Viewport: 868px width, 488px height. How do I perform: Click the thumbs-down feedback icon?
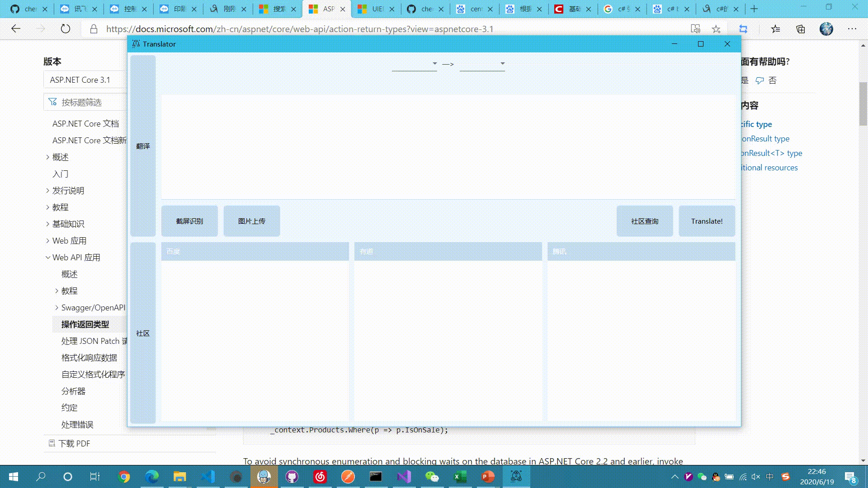(x=760, y=80)
